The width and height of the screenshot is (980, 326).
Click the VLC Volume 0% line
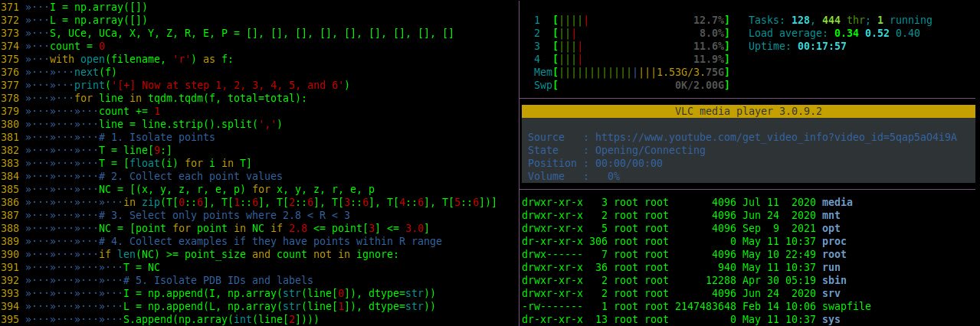(x=574, y=176)
